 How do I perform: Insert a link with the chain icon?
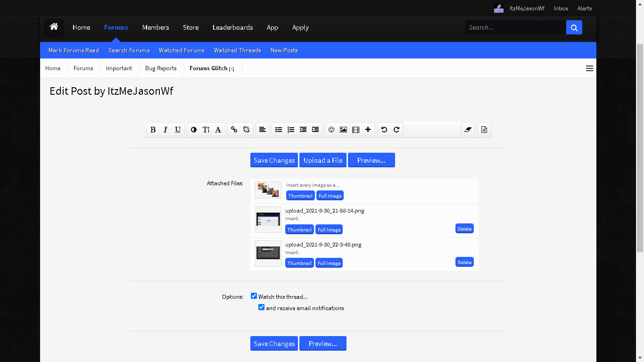click(234, 130)
